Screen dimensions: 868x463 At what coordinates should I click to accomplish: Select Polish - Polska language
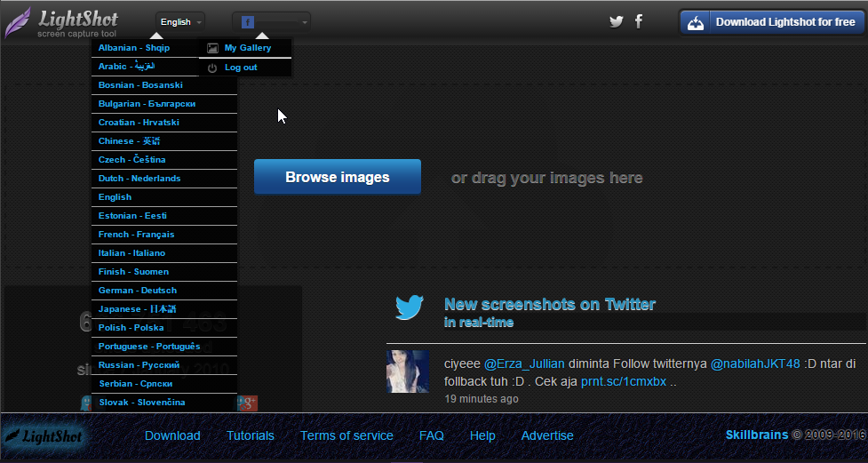coord(164,328)
